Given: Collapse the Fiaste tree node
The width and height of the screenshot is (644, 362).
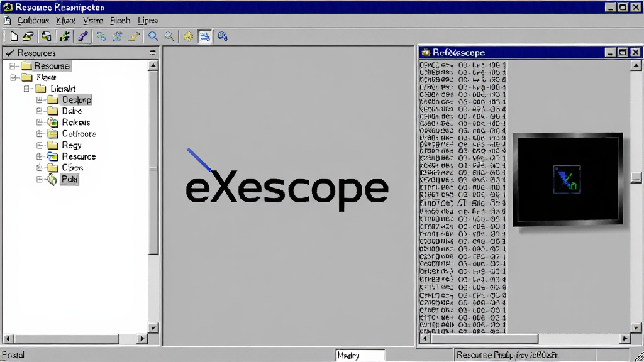Looking at the screenshot, I should point(13,77).
